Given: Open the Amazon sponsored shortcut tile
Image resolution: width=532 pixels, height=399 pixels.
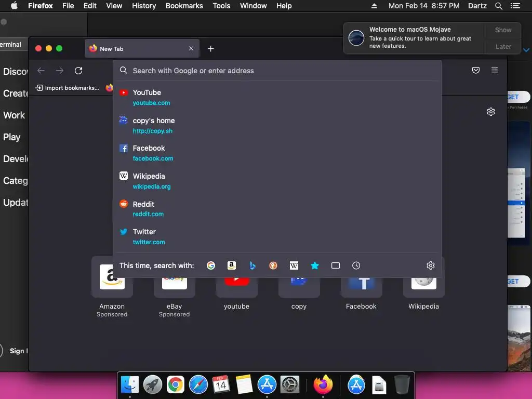Looking at the screenshot, I should 112,287.
